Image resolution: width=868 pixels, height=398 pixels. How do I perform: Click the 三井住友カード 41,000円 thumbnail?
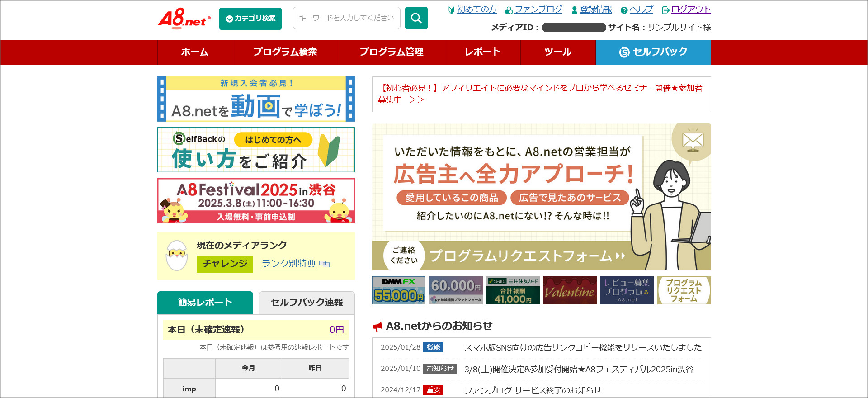coord(513,290)
